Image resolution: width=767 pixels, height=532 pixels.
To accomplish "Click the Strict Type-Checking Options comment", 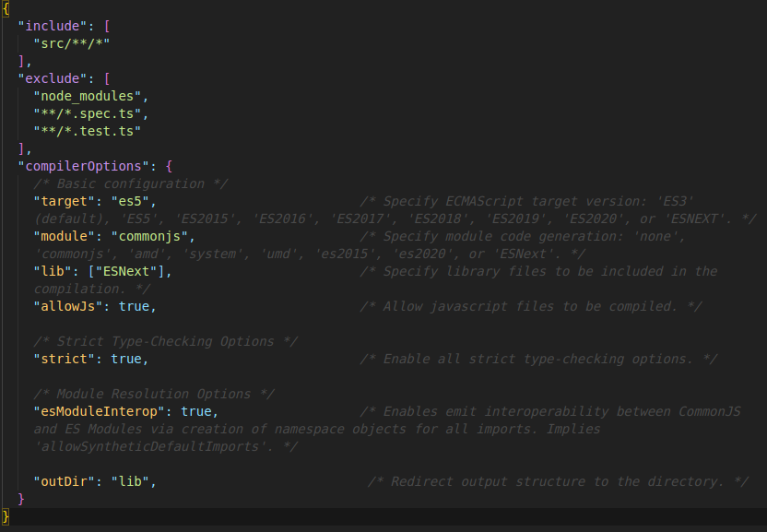I will click(165, 341).
